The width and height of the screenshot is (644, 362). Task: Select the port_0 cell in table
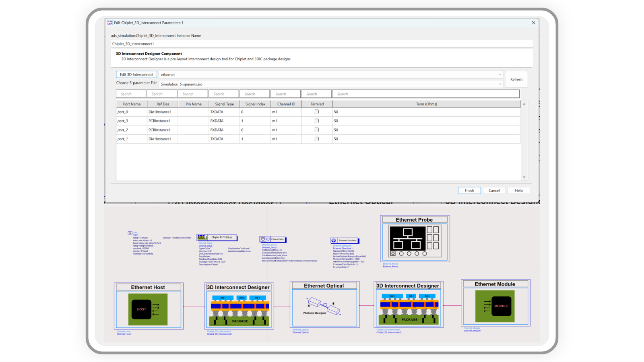[x=132, y=112]
